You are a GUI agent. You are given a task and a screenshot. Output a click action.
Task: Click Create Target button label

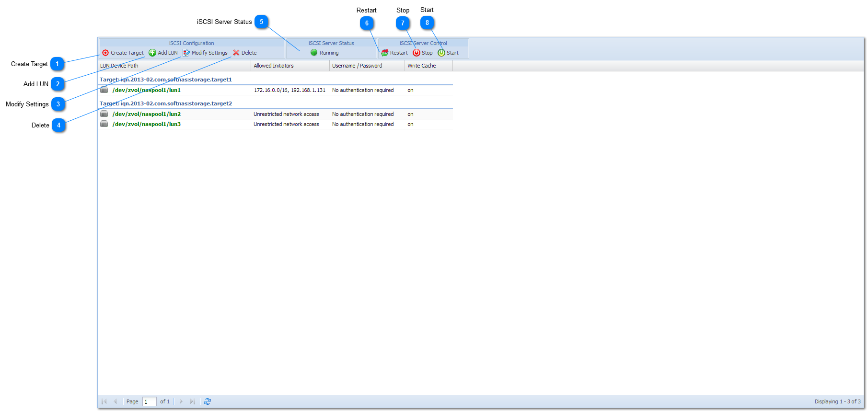[x=127, y=53]
